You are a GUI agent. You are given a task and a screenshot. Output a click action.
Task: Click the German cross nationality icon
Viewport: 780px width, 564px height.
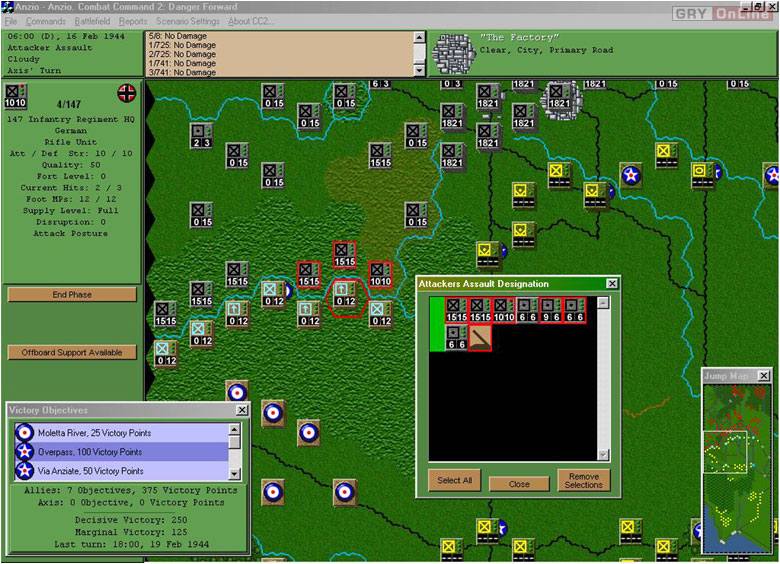tap(126, 93)
